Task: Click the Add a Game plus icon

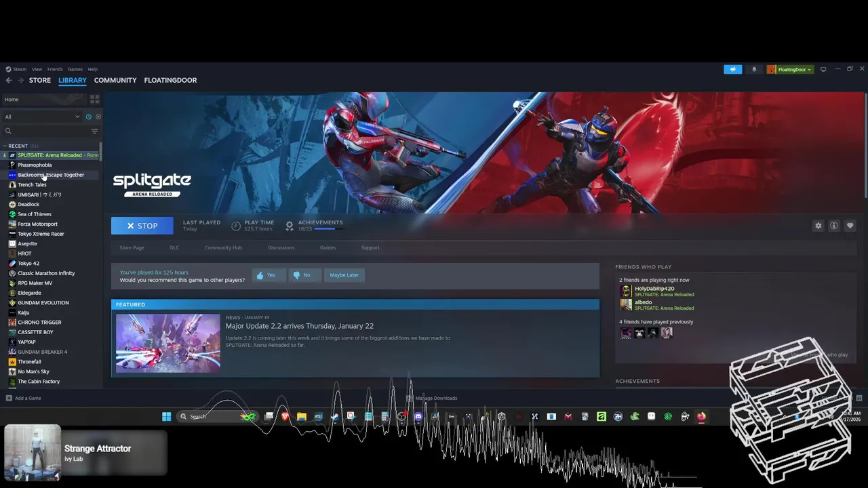Action: click(x=9, y=398)
